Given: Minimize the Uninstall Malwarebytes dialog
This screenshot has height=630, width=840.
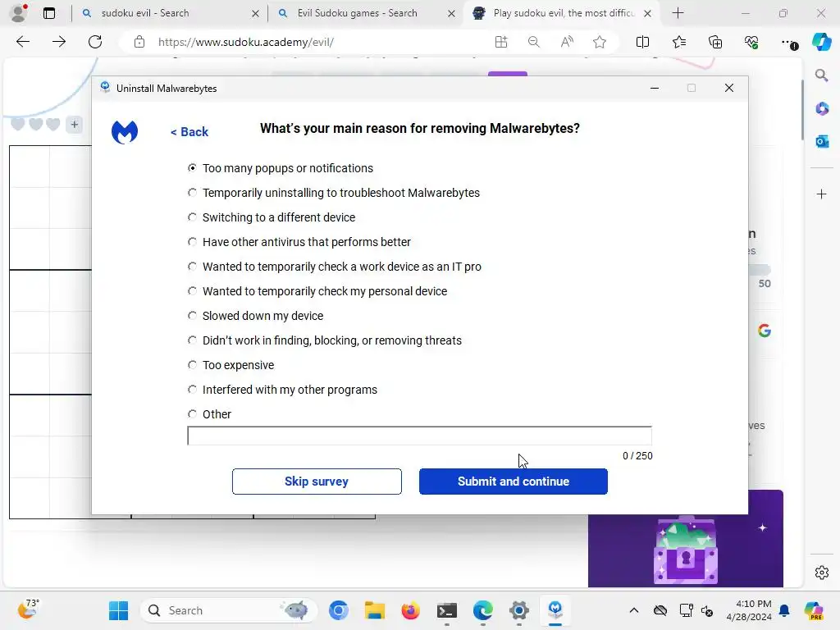Looking at the screenshot, I should [x=654, y=88].
